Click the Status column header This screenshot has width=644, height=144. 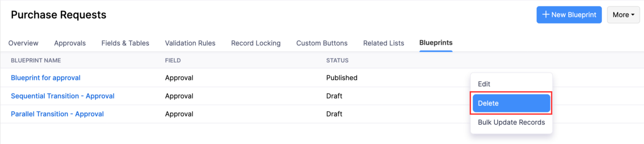click(x=337, y=60)
